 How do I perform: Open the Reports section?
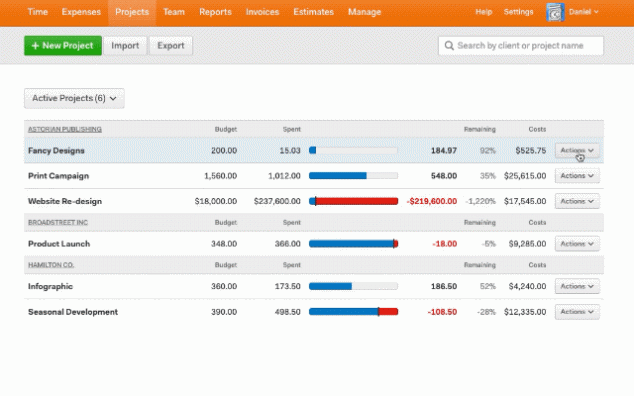tap(215, 12)
